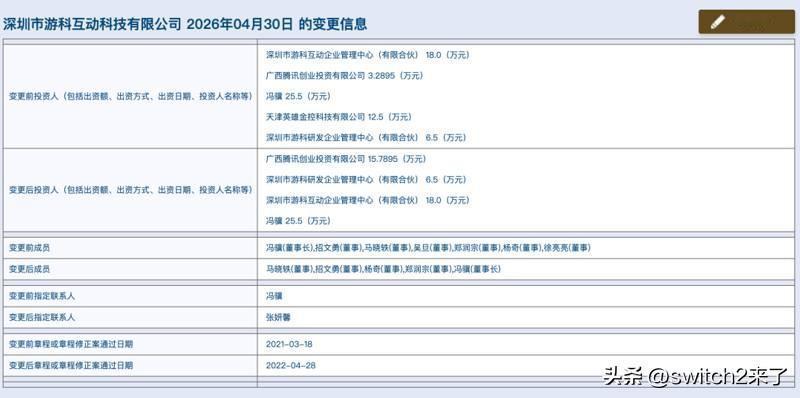Screen dimensions: 800x398
Task: Select the date 2021-03-18
Action: tap(289, 344)
